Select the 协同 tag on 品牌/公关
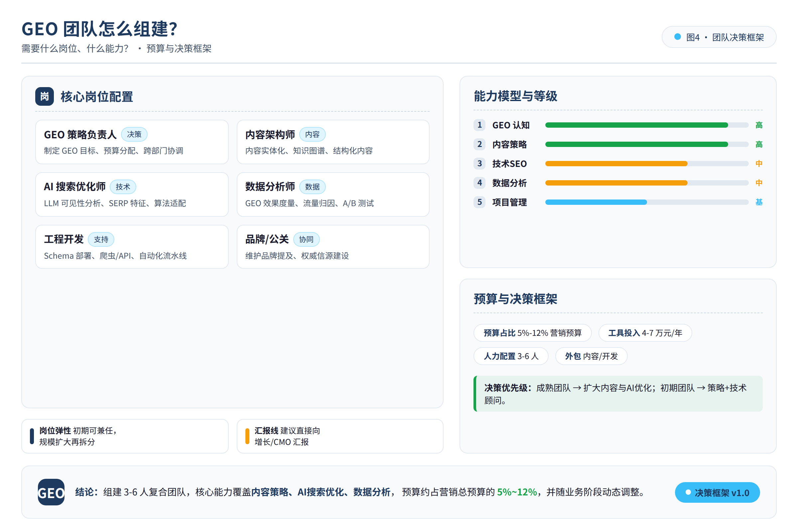This screenshot has height=532, width=798. pos(306,239)
